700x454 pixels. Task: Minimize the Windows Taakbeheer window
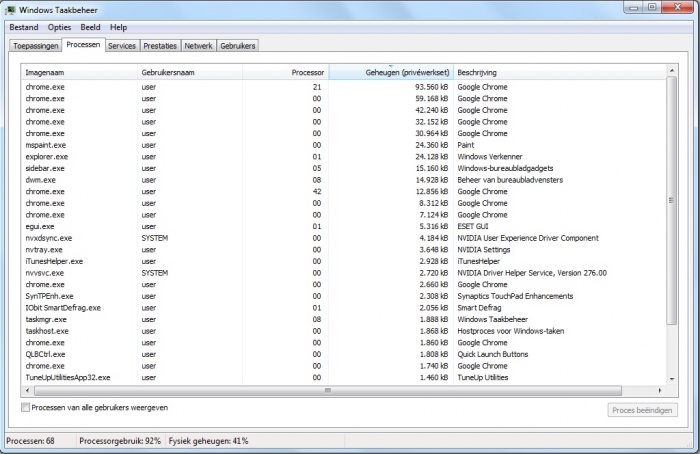tap(635, 7)
